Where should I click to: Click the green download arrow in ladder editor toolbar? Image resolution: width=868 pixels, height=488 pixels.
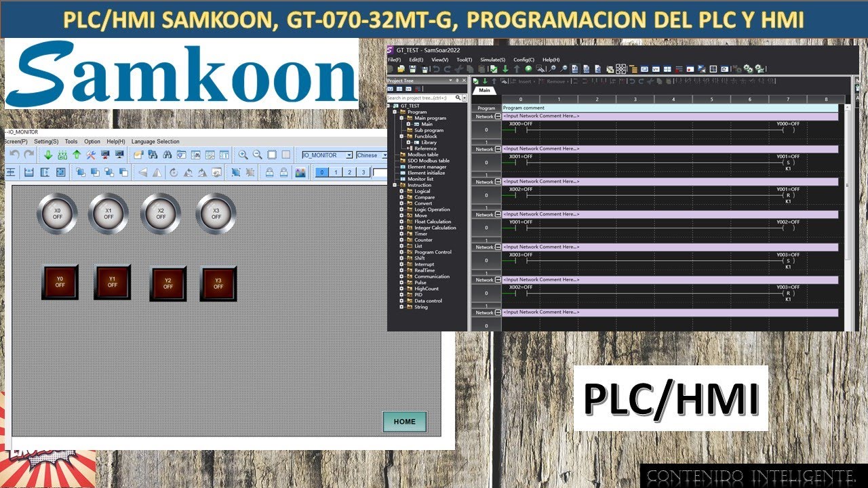(484, 81)
